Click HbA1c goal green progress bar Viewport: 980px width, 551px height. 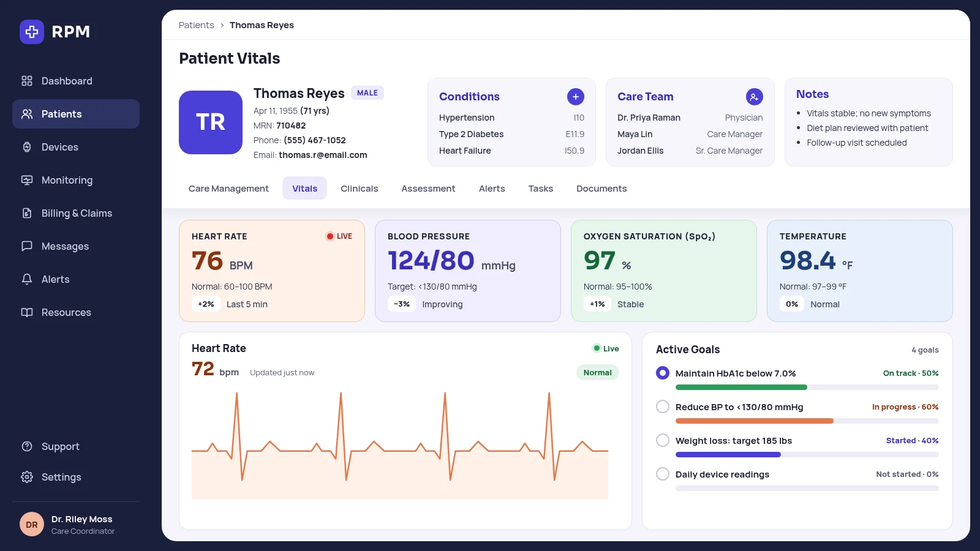(741, 388)
